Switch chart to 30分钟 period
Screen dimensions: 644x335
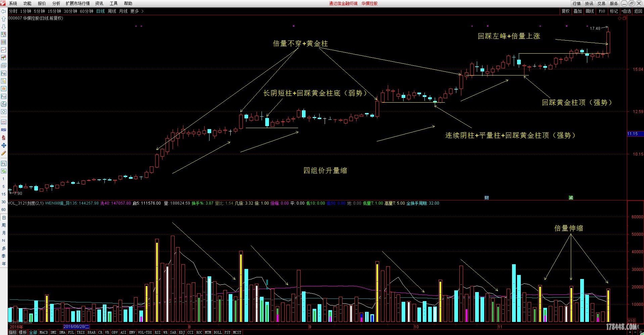(x=71, y=11)
